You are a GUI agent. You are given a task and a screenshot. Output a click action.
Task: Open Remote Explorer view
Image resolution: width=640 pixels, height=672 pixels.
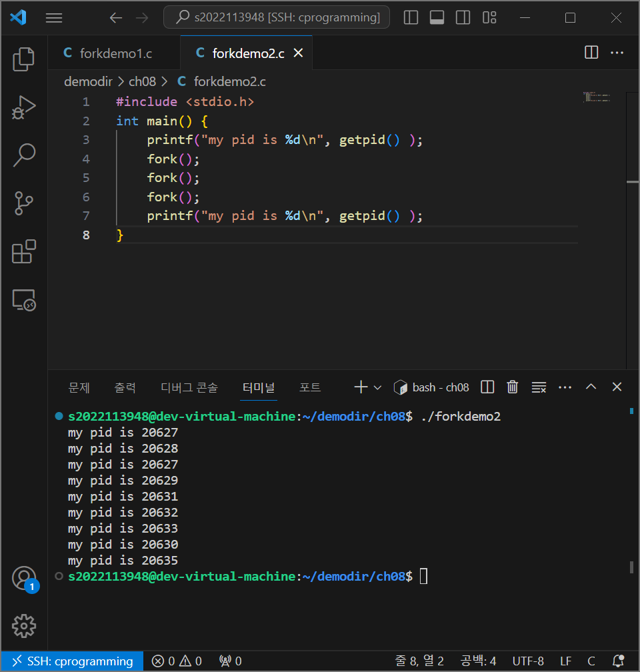click(x=23, y=300)
